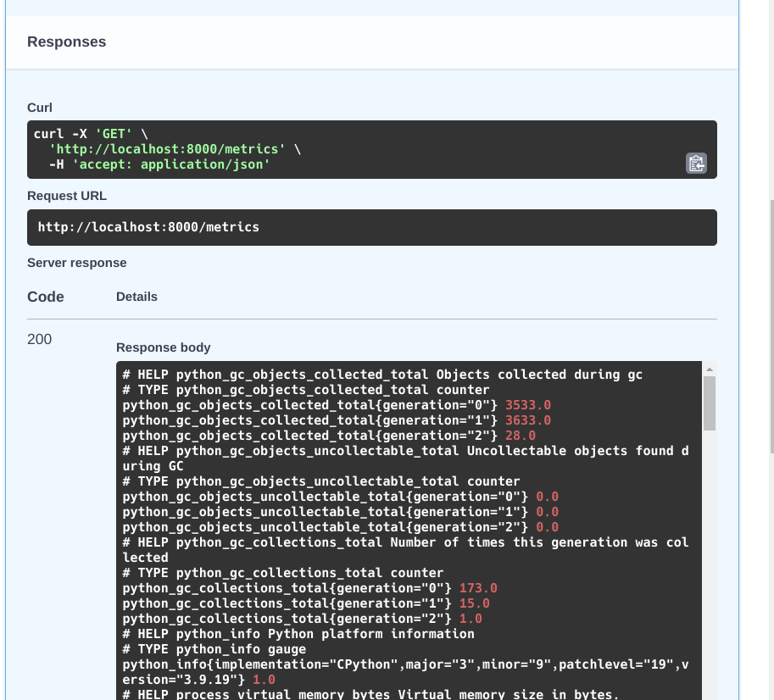Click the value 3533.0 for generation 0
Screen dimensions: 774x700
pos(527,405)
